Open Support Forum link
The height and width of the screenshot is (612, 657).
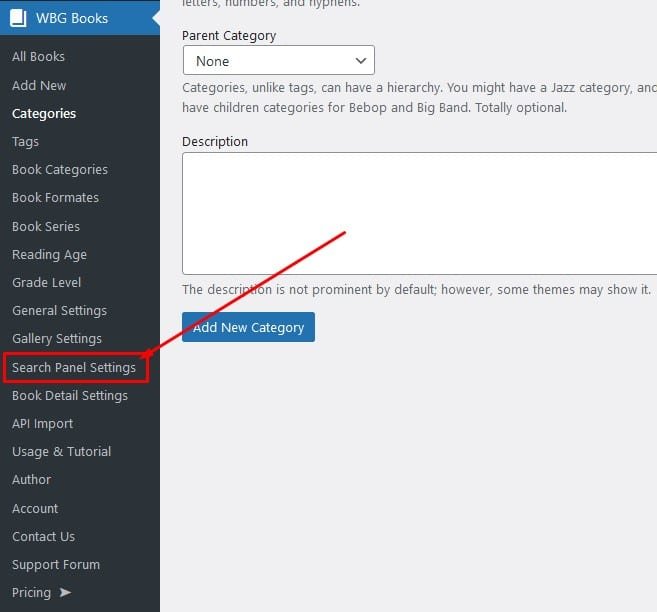pos(56,565)
